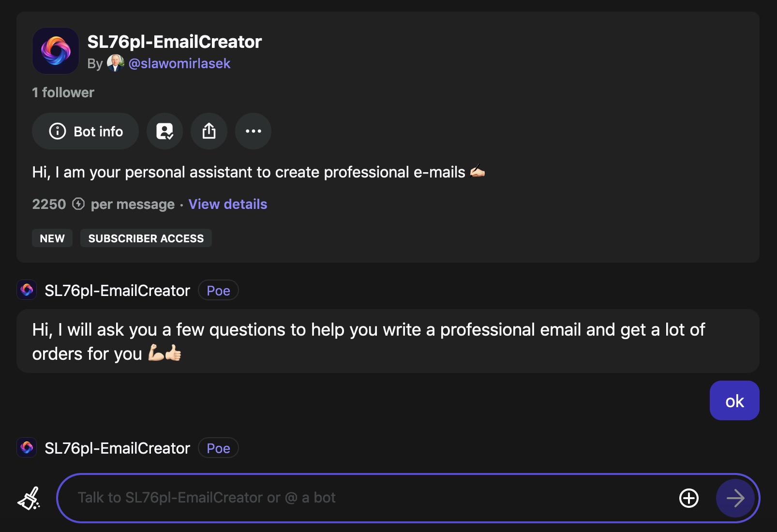
Task: Clear chat context with broom icon
Action: pos(29,498)
